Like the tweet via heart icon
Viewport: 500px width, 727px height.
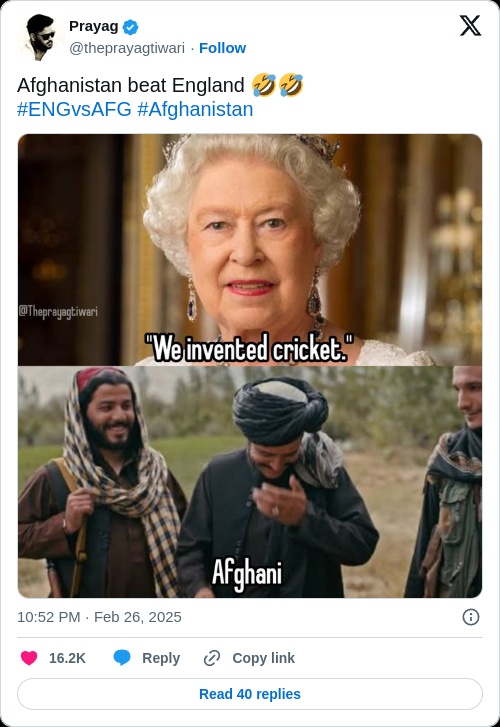(x=29, y=657)
